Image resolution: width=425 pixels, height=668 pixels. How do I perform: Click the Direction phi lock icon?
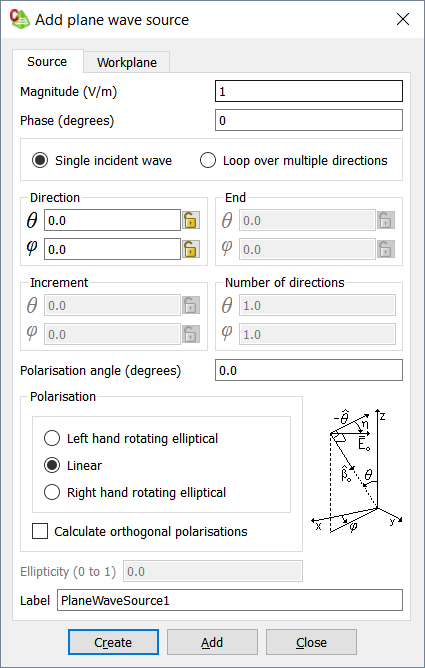[x=191, y=249]
